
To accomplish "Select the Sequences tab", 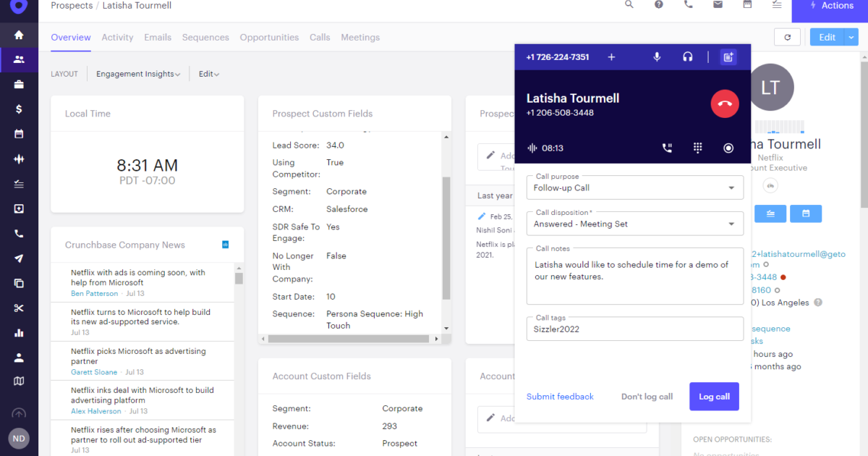I will coord(205,37).
